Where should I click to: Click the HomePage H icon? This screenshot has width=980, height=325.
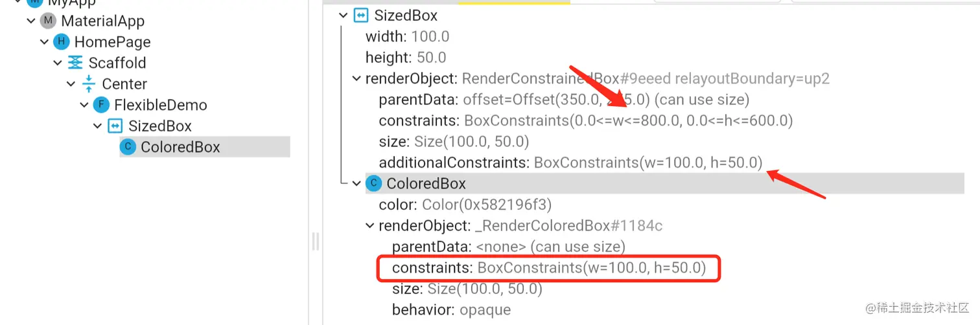click(62, 42)
